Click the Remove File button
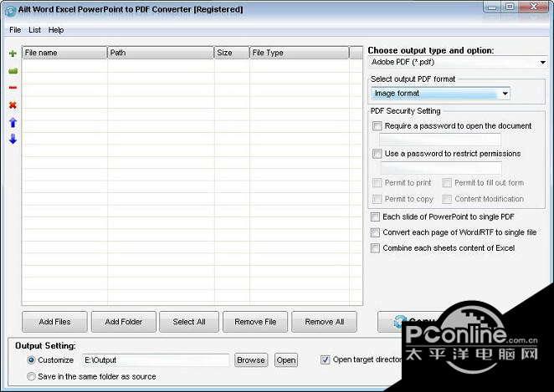 [x=255, y=322]
